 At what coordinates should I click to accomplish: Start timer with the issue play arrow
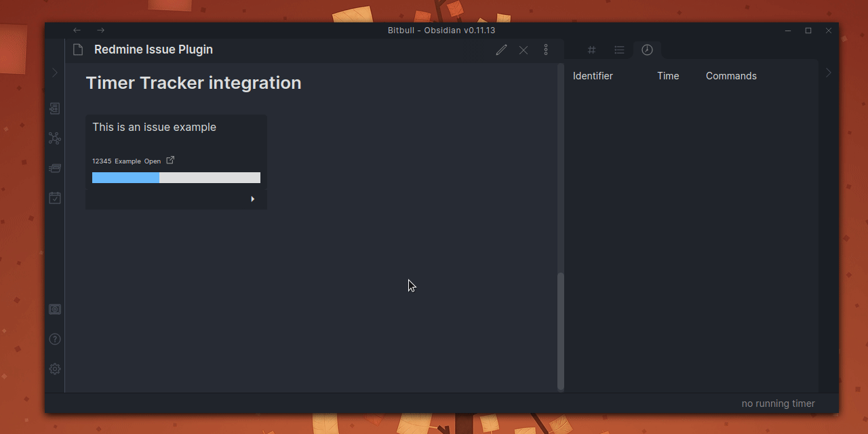click(x=252, y=199)
